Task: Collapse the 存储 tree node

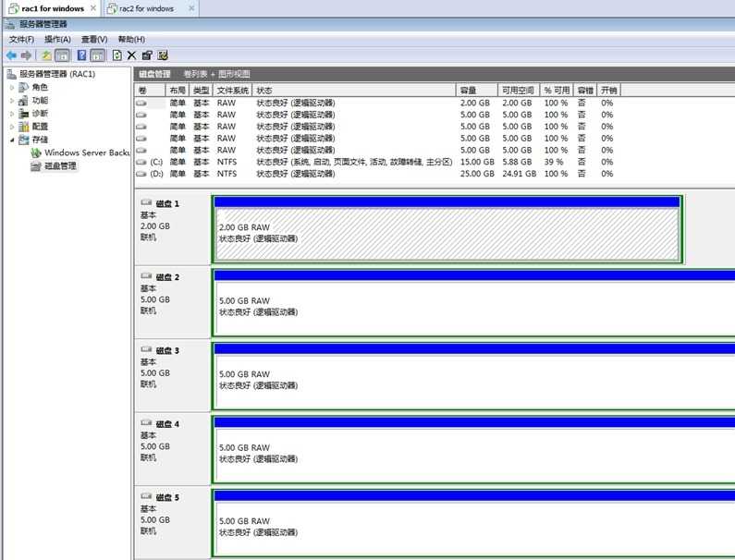Action: (x=12, y=140)
